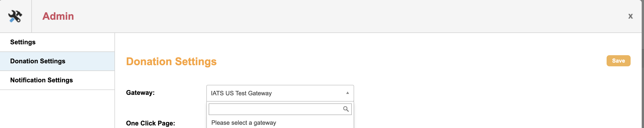Screen dimensions: 644x128
Task: Choose the "Please select a gateway" option
Action: point(244,123)
